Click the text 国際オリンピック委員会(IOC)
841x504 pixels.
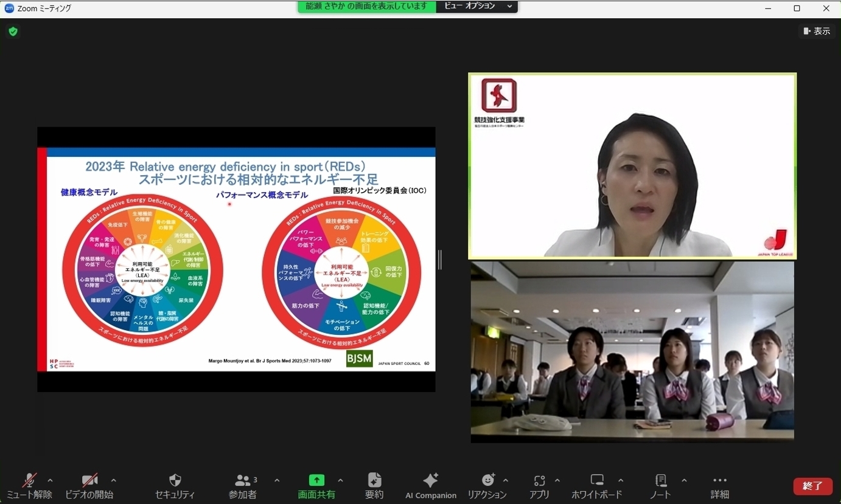pyautogui.click(x=380, y=190)
